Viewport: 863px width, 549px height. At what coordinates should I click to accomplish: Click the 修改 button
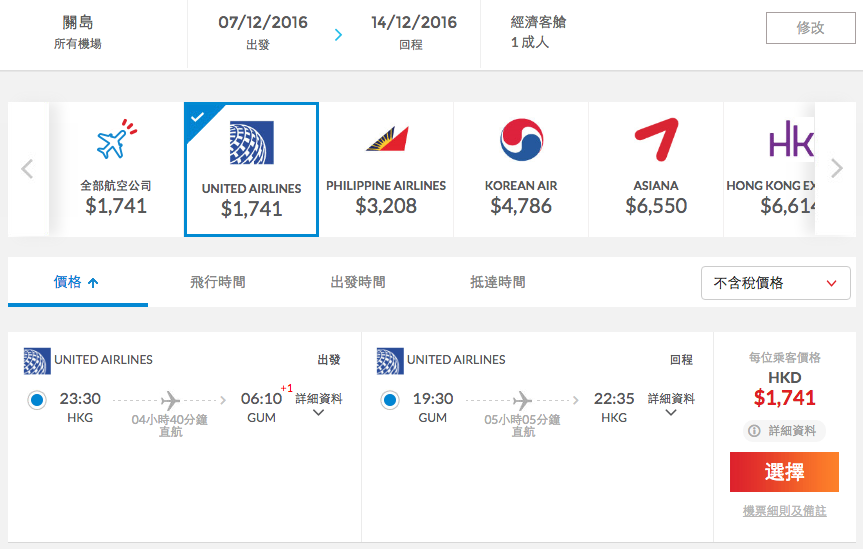pyautogui.click(x=811, y=28)
